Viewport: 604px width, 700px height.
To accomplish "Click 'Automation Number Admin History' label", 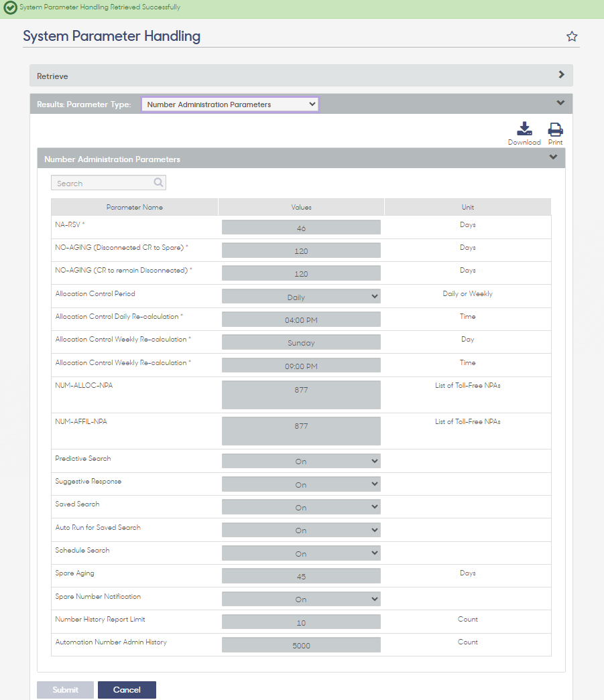I will coord(111,642).
